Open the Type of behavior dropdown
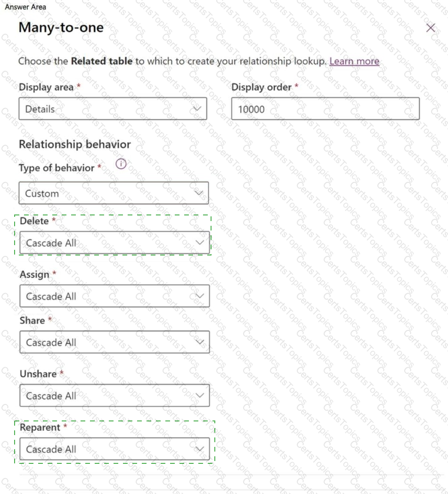Screen dimensions: 448x494 [x=113, y=193]
